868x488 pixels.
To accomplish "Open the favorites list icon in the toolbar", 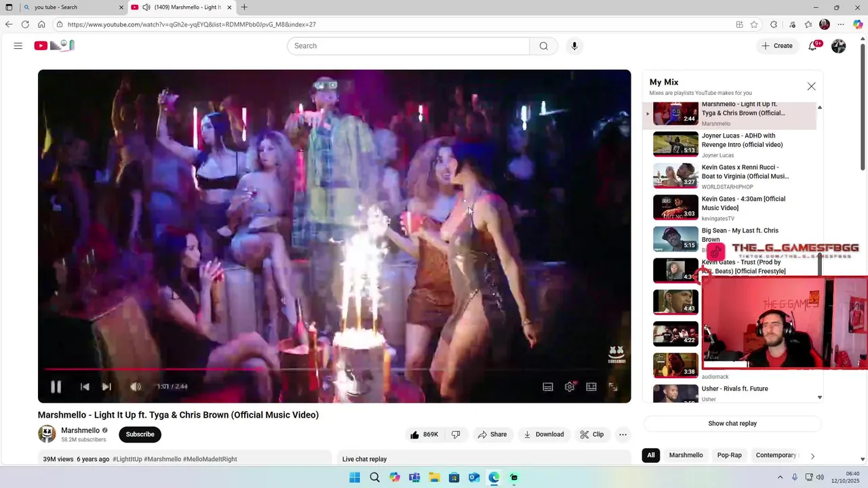I will [808, 24].
